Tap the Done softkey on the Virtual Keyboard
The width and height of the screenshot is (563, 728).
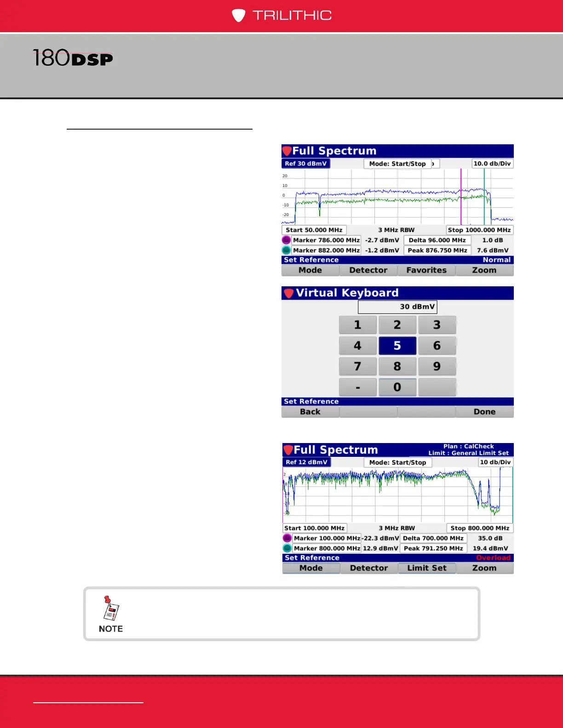(484, 412)
